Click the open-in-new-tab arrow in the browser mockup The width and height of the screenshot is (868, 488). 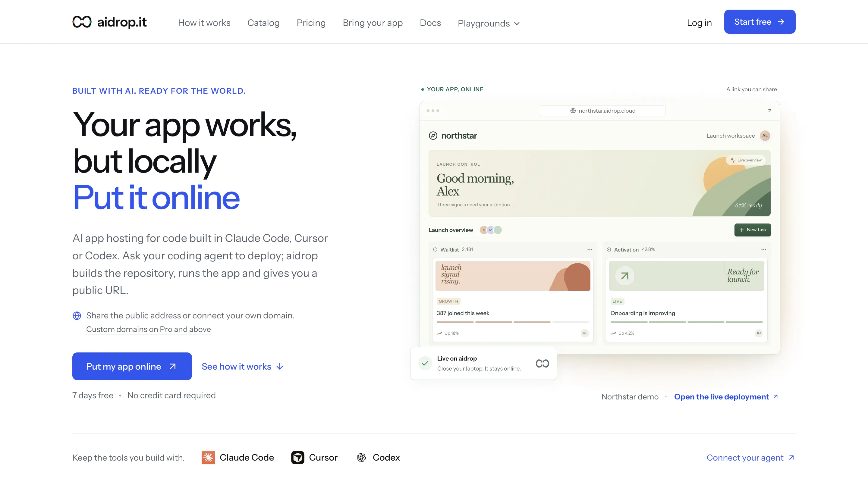point(770,111)
